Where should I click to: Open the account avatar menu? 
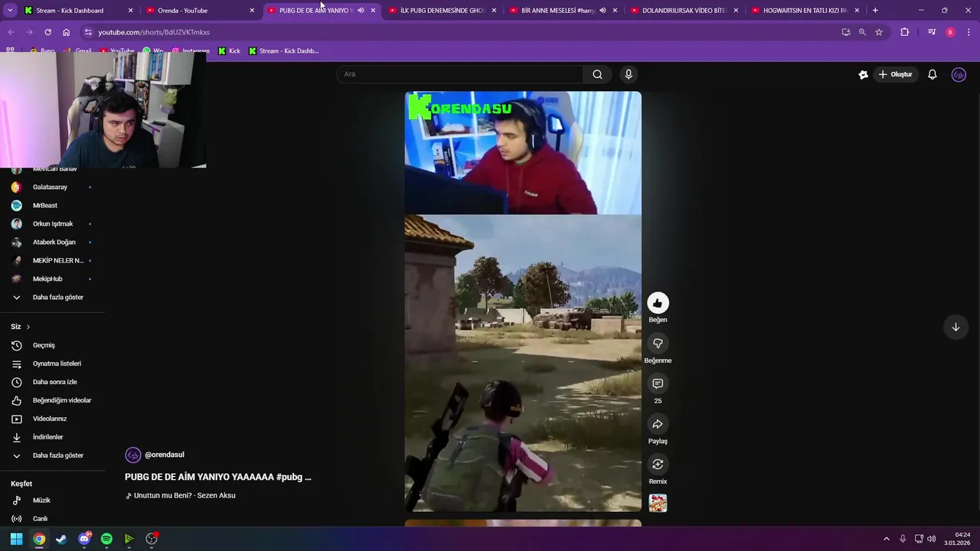point(959,74)
